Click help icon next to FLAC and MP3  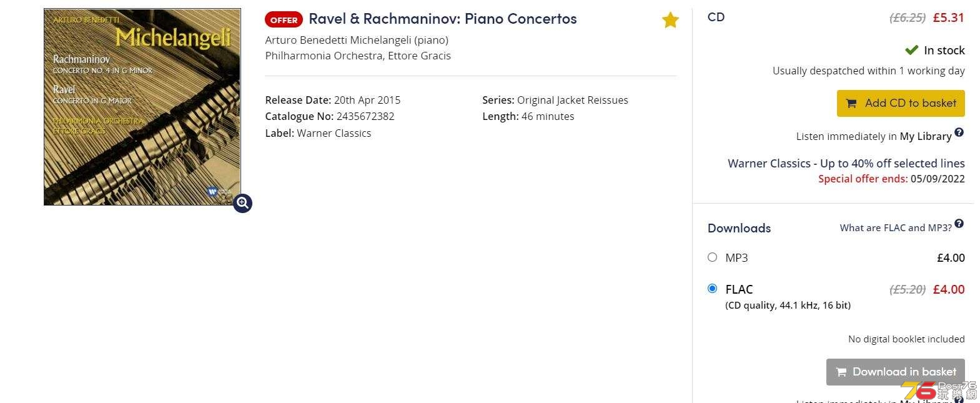pos(959,224)
